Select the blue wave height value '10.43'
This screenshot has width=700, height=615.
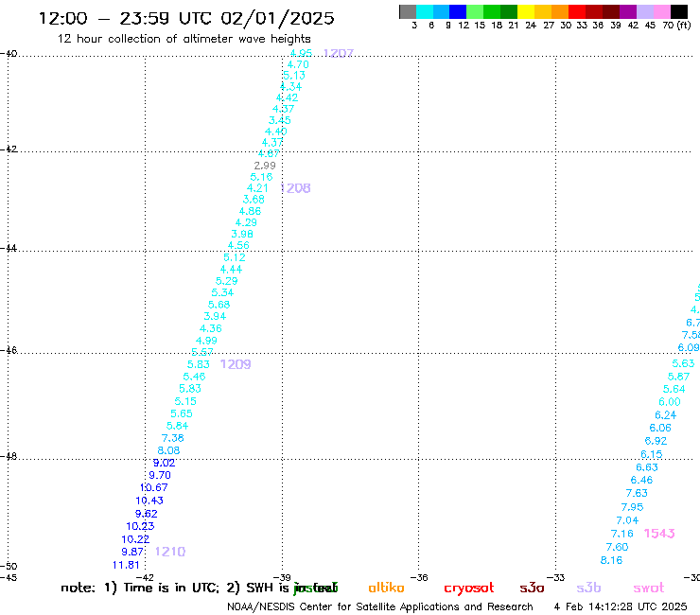pos(149,501)
